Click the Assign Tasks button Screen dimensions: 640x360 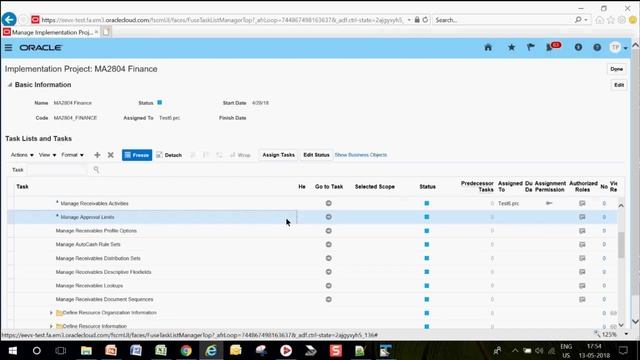[x=278, y=155]
